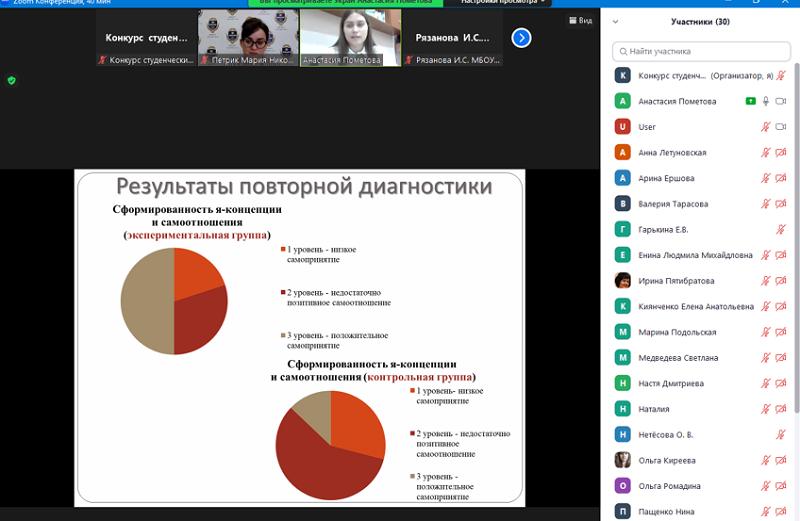Image resolution: width=800 pixels, height=521 pixels.
Task: Click the disabled camera icon for Анна Летуновская
Action: tap(781, 153)
